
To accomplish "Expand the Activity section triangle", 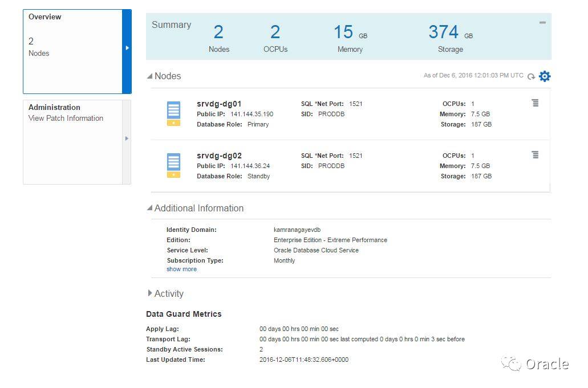I will (149, 293).
